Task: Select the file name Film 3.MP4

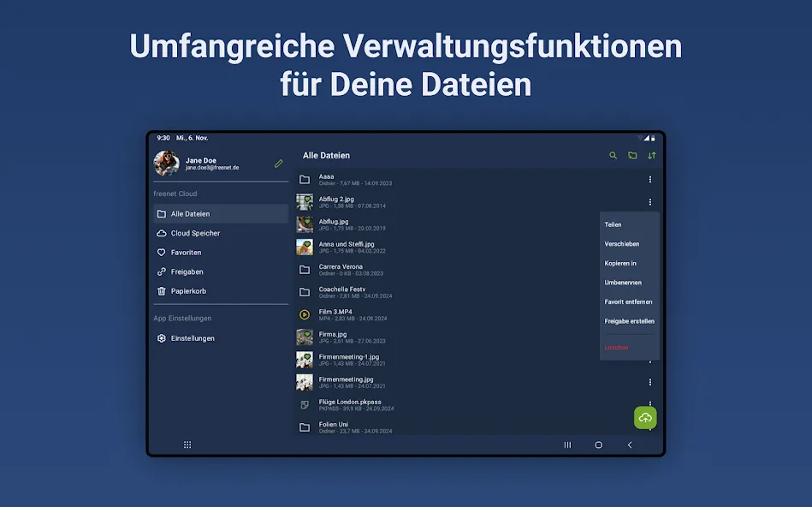Action: [x=335, y=312]
